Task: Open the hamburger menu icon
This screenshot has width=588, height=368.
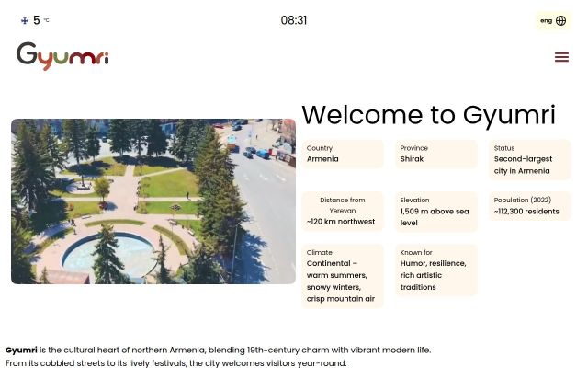Action: pyautogui.click(x=561, y=57)
